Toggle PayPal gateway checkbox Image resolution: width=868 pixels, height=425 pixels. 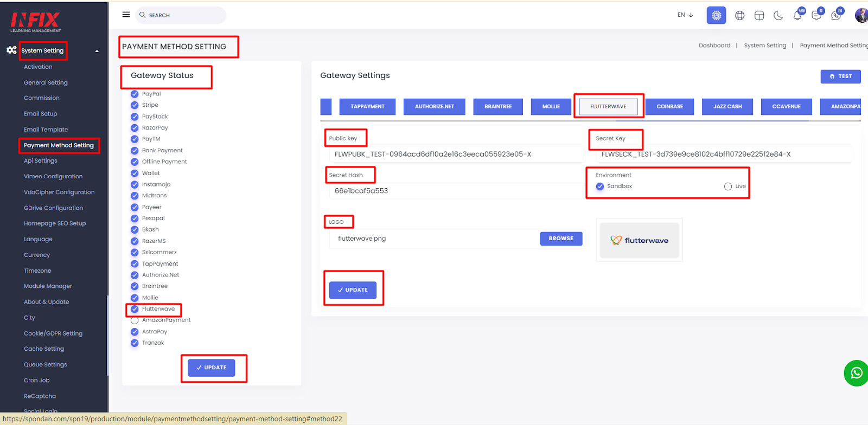(135, 94)
